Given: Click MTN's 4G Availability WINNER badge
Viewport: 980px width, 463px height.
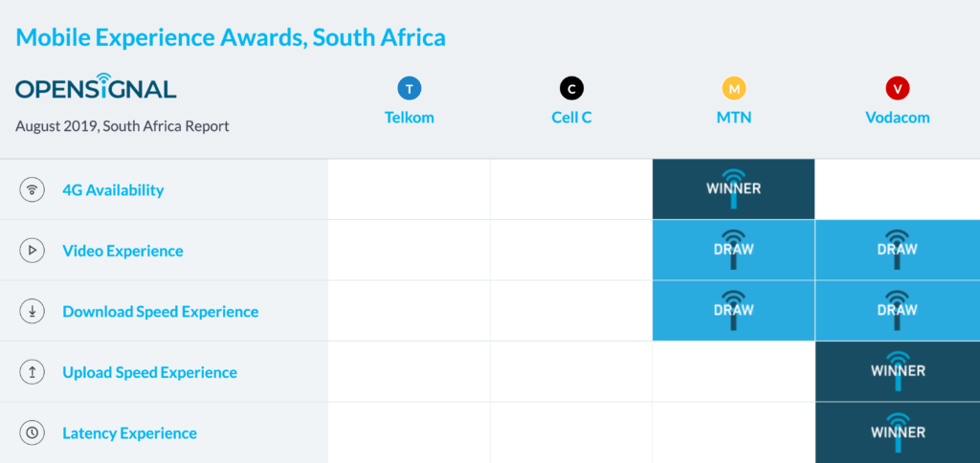Looking at the screenshot, I should 734,188.
